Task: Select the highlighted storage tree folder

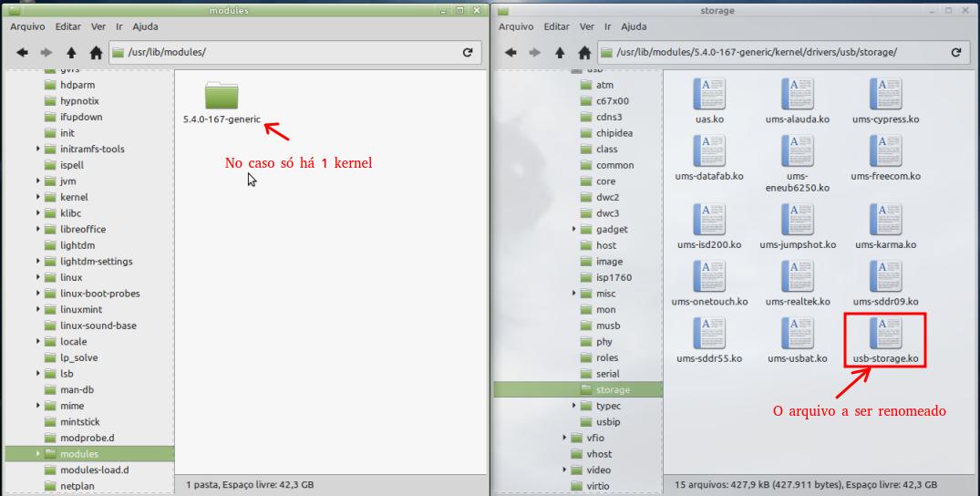Action: [x=578, y=389]
